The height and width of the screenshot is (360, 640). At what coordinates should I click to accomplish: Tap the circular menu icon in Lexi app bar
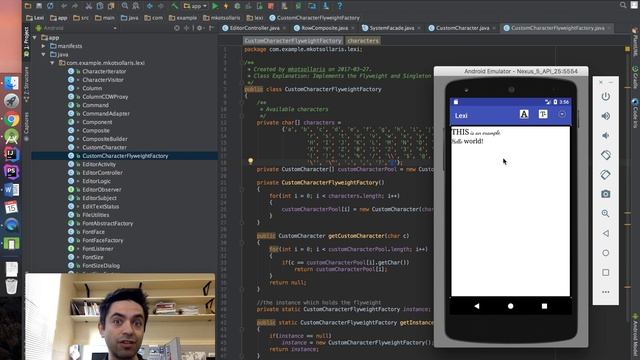coord(562,114)
